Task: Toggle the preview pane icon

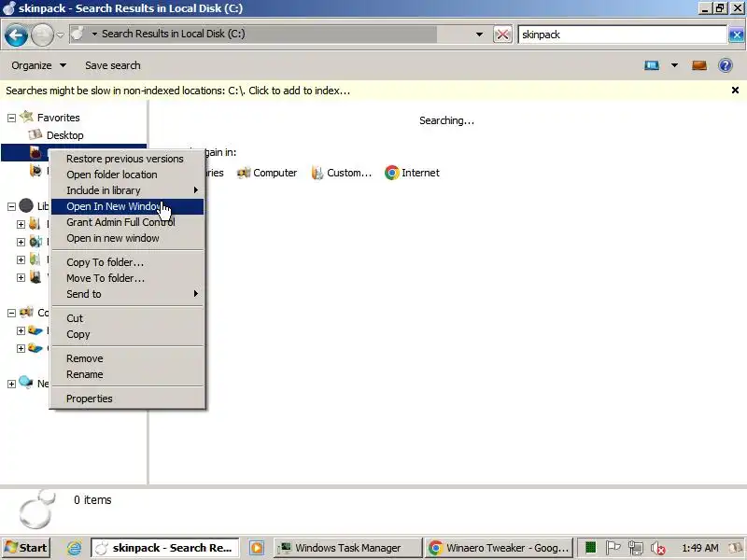Action: [698, 65]
